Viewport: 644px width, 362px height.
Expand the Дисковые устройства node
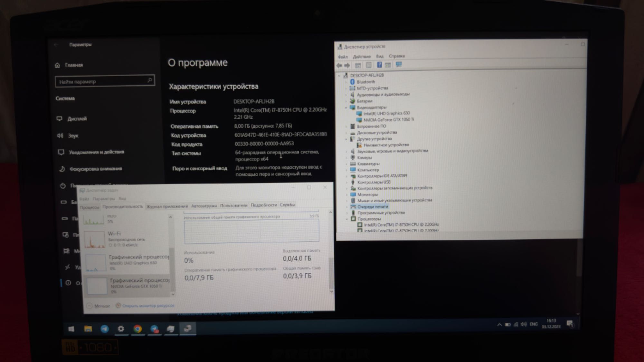point(346,133)
